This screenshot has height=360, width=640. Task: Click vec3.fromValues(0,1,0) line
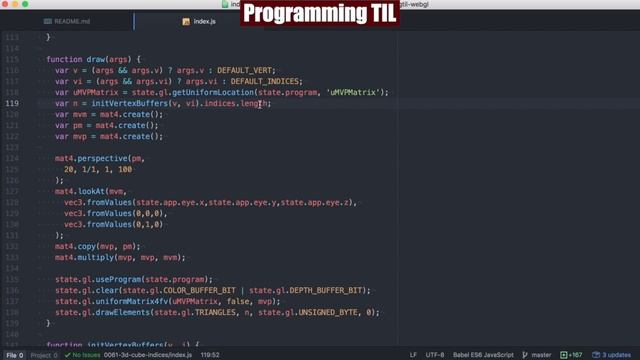[113, 224]
